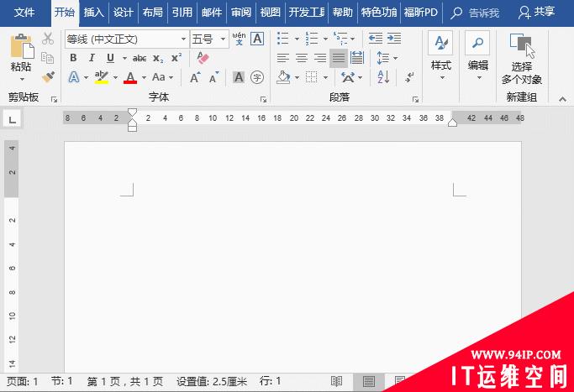The height and width of the screenshot is (392, 574).
Task: Switch to print layout view in status bar
Action: [x=369, y=381]
